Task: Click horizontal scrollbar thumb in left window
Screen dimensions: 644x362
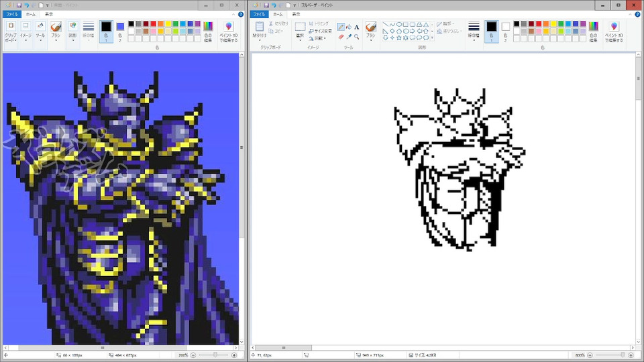Action: pos(103,348)
